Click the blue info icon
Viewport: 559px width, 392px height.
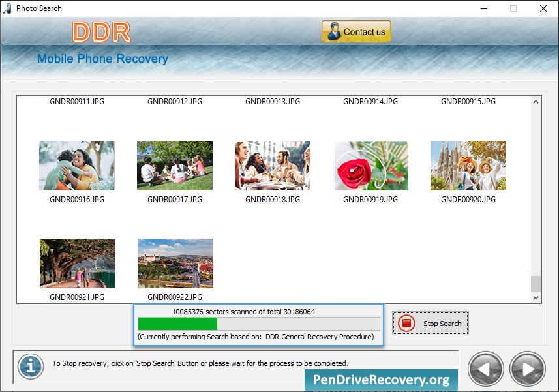[x=31, y=367]
